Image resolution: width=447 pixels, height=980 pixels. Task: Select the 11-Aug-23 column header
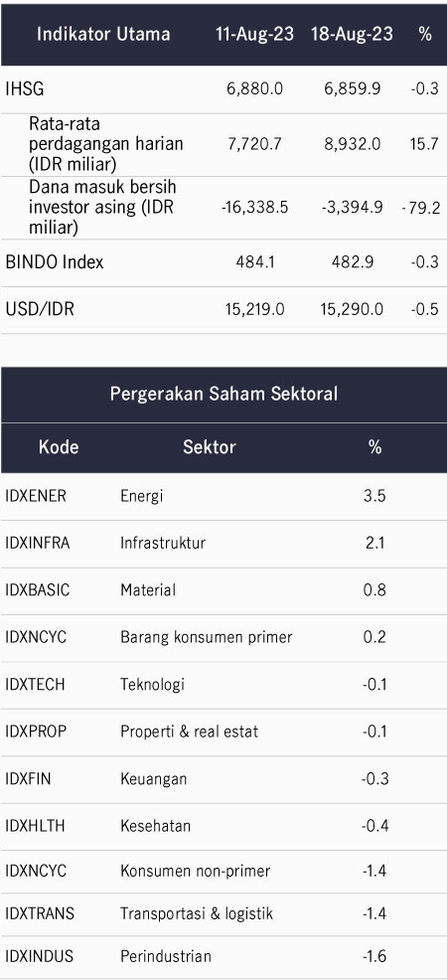click(254, 35)
